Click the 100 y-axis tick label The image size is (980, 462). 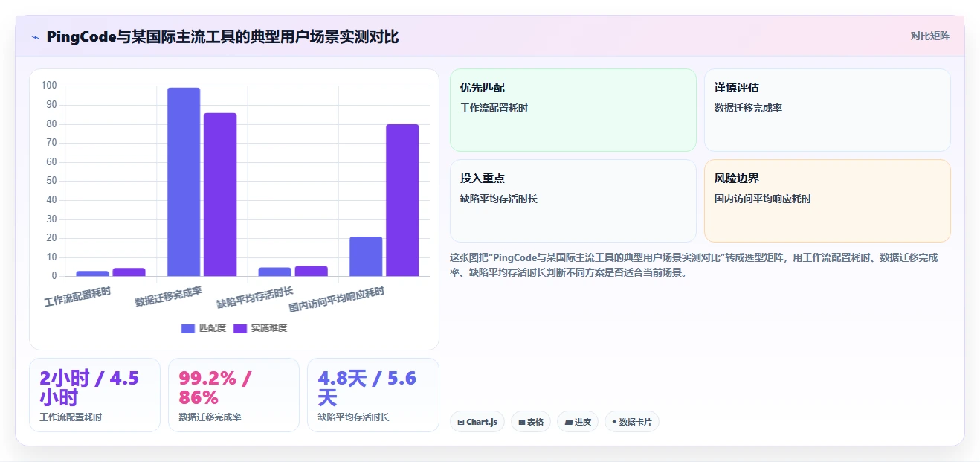coord(50,86)
